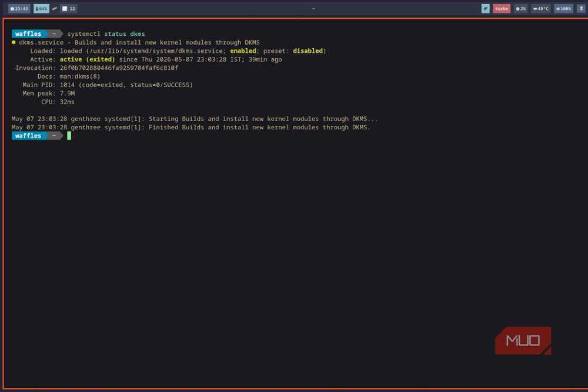Screen dimensions: 588x392
Task: Click the 39min ago text
Action: point(265,59)
